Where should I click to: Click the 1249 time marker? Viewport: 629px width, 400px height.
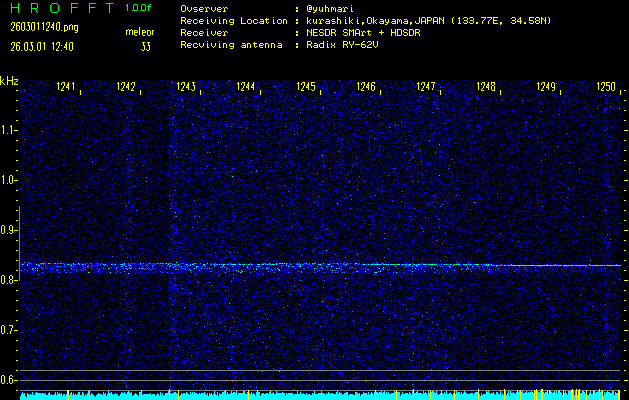click(x=546, y=87)
